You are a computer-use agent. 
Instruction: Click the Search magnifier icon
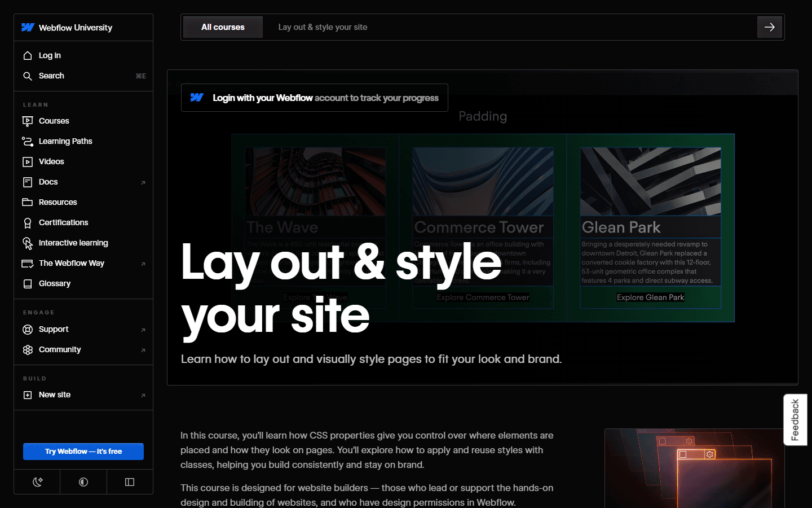28,76
